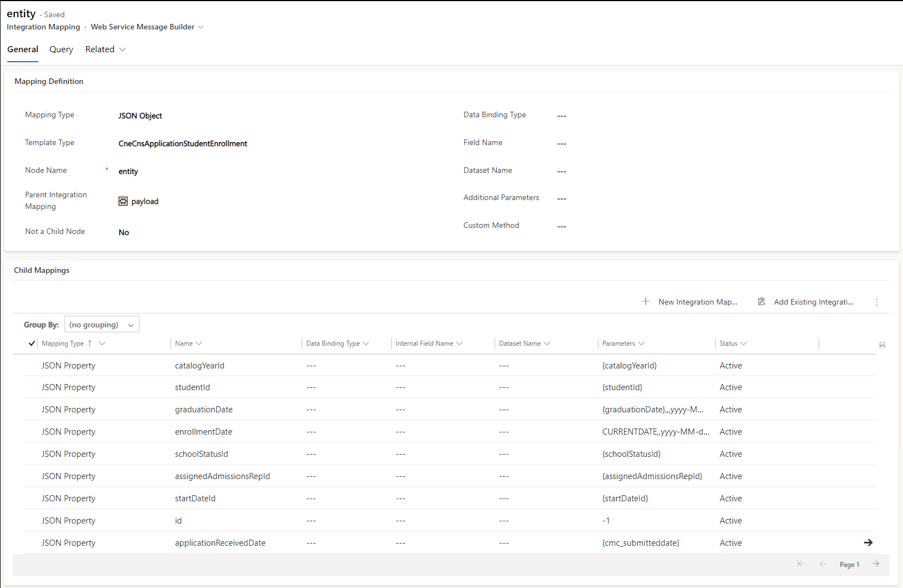
Task: Select the studentId child mapping row
Action: tap(193, 387)
